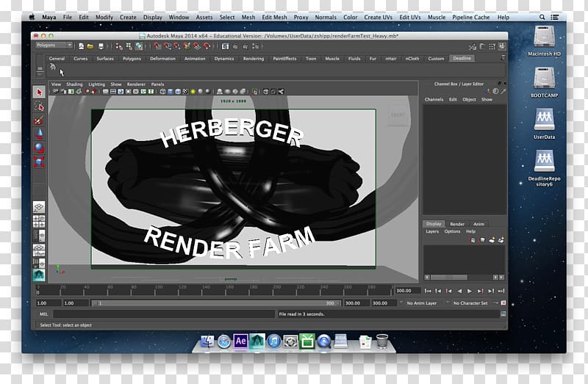Click the Maya logo at toolbox bottom
Screen dimensions: 588x384
[39, 275]
